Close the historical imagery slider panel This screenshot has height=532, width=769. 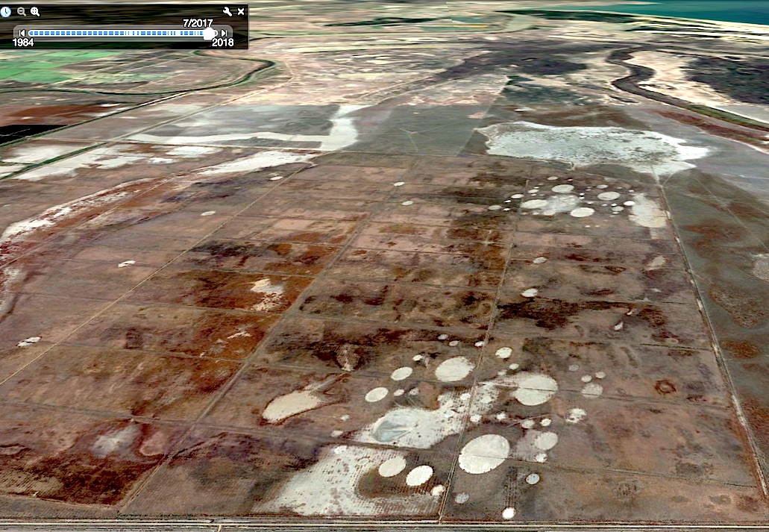click(x=241, y=12)
